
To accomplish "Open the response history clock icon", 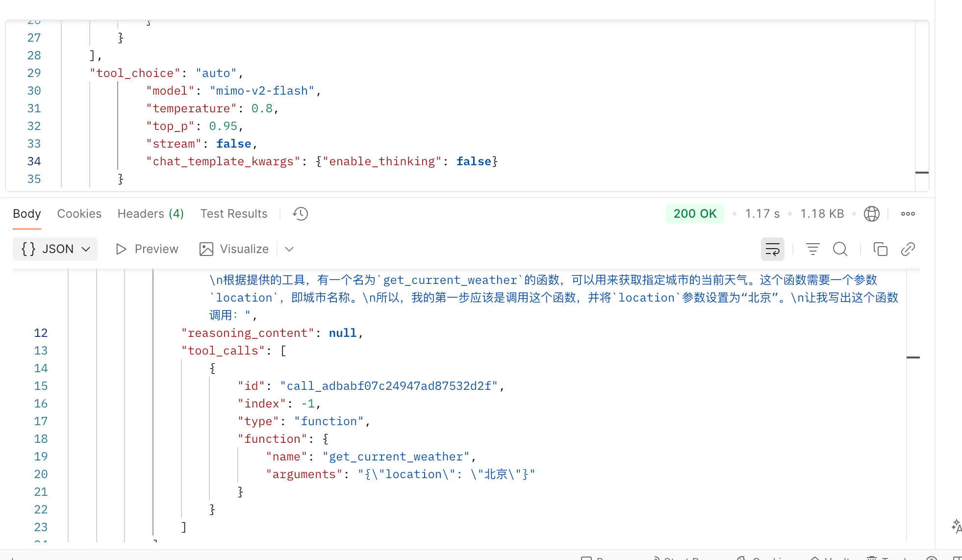I will point(300,214).
